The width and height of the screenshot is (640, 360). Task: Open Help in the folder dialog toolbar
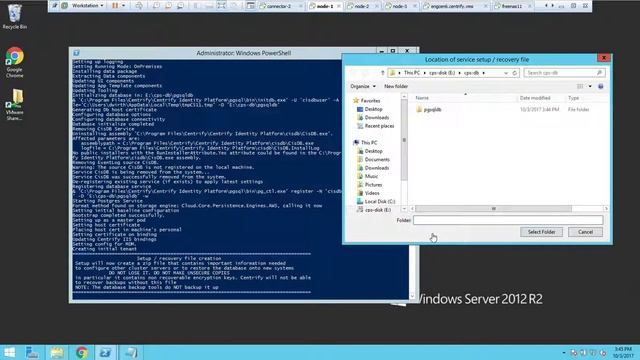pos(600,87)
